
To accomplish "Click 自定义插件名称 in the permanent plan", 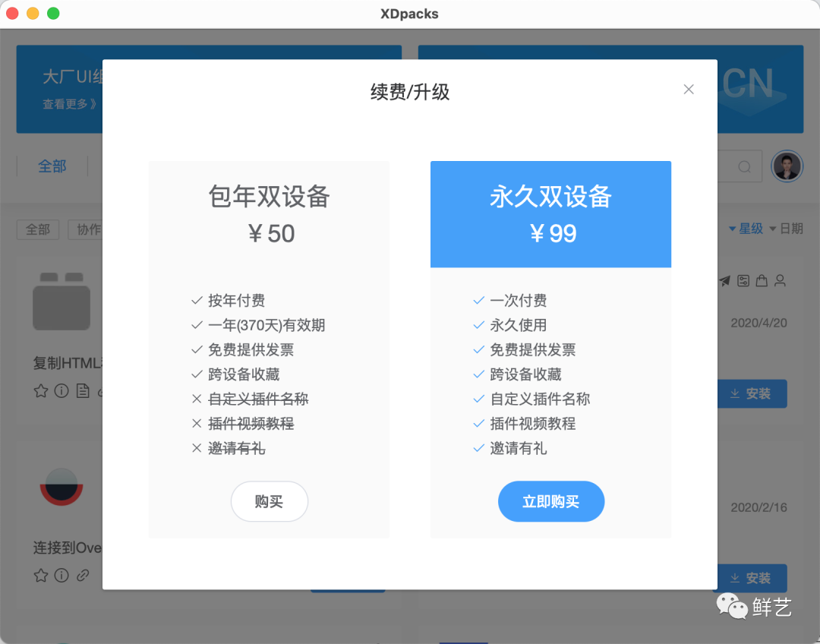I will click(540, 399).
